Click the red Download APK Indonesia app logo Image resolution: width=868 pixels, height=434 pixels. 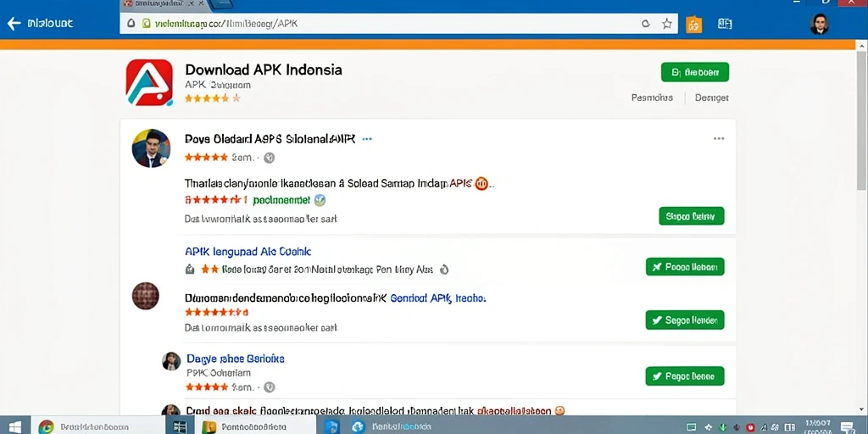click(149, 82)
